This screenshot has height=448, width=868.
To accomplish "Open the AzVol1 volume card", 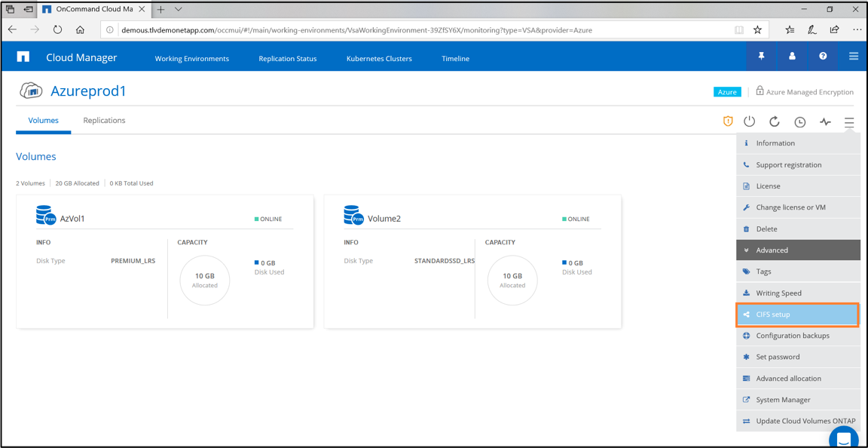I will click(164, 262).
